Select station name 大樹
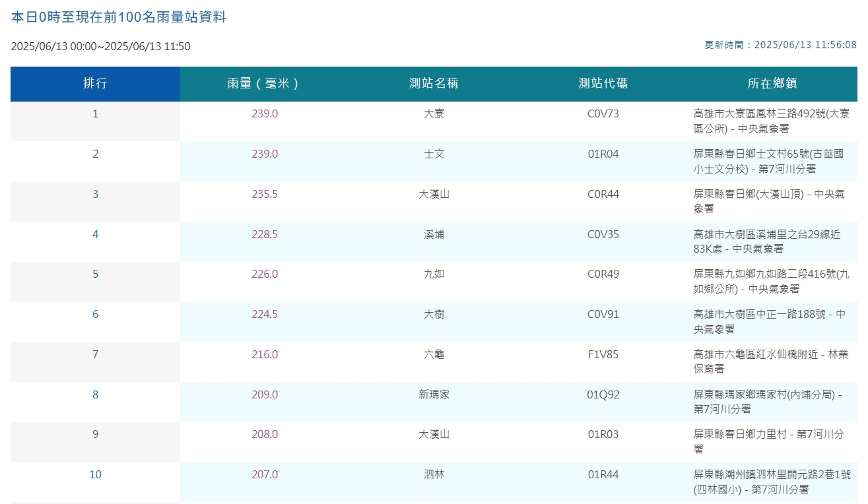This screenshot has height=504, width=868. click(x=434, y=314)
